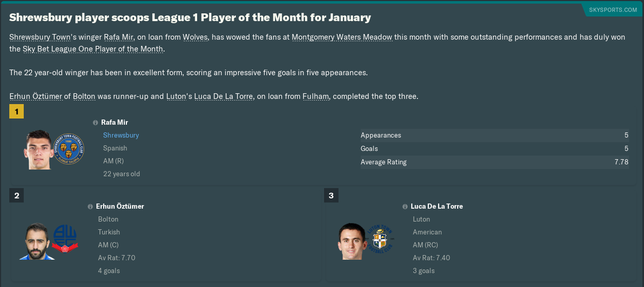Viewport: 644px width, 287px height.
Task: Click Rafa Mir's face portrait
Action: tap(38, 149)
